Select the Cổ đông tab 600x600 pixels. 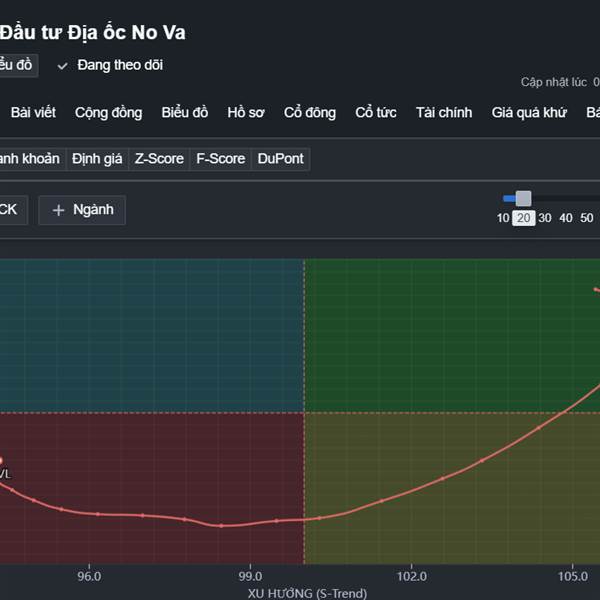point(310,113)
